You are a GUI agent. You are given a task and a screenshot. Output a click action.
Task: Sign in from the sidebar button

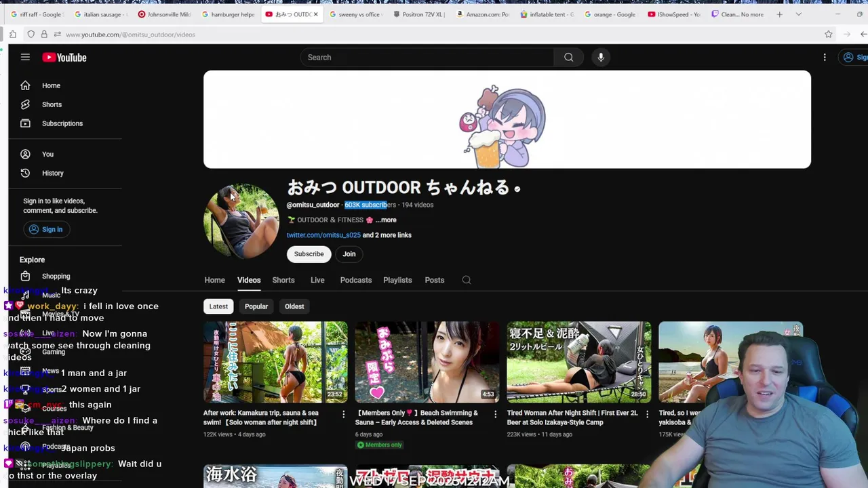[x=45, y=229]
